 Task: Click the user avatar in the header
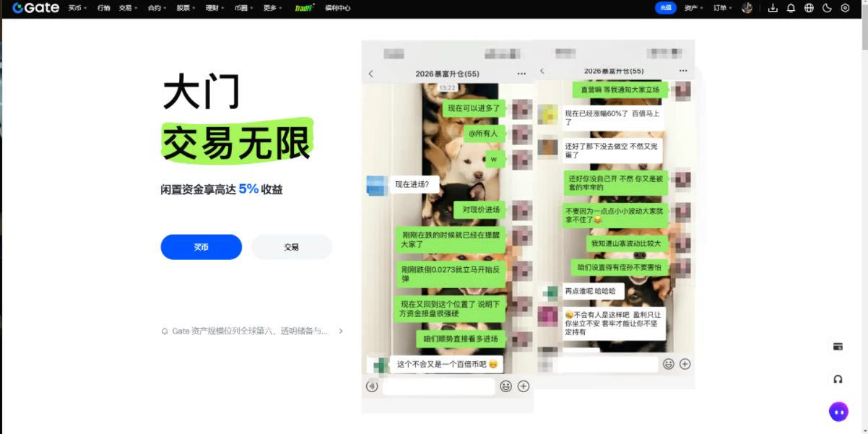[747, 8]
